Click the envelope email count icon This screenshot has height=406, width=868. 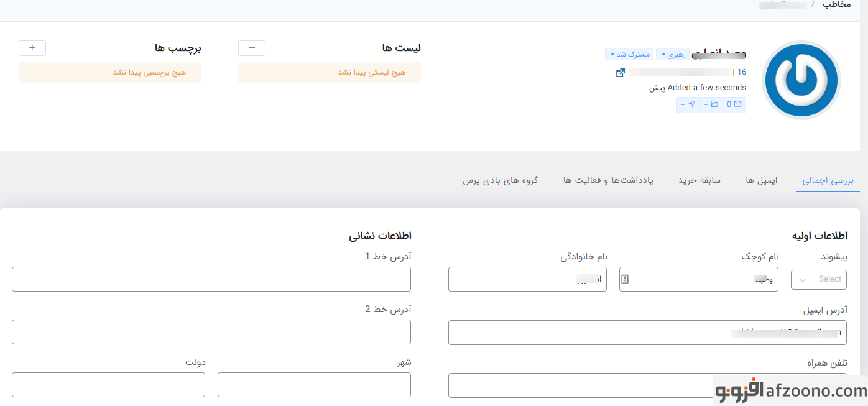[x=737, y=104]
